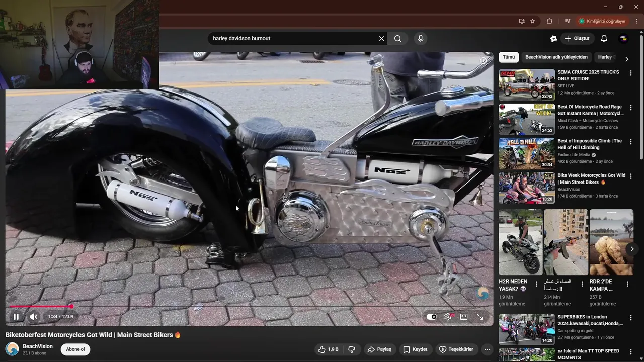The width and height of the screenshot is (644, 362).
Task: Open SUPERBIKES in London thumbnail
Action: tap(527, 329)
